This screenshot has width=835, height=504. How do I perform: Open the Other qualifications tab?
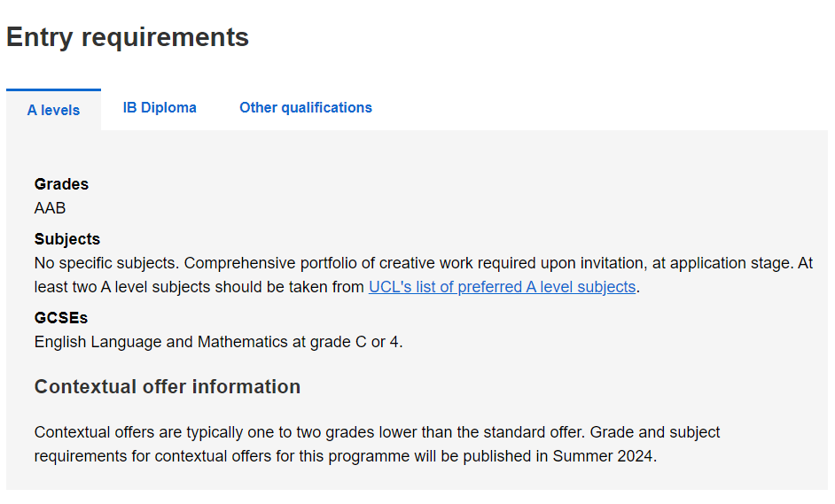point(306,107)
